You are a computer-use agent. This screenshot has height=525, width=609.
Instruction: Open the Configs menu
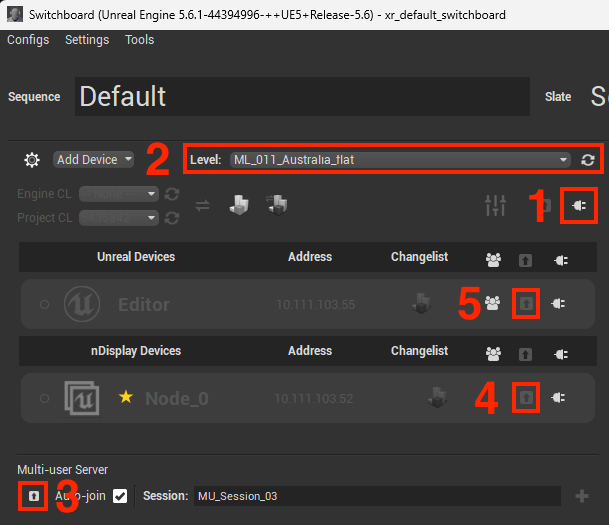click(28, 40)
